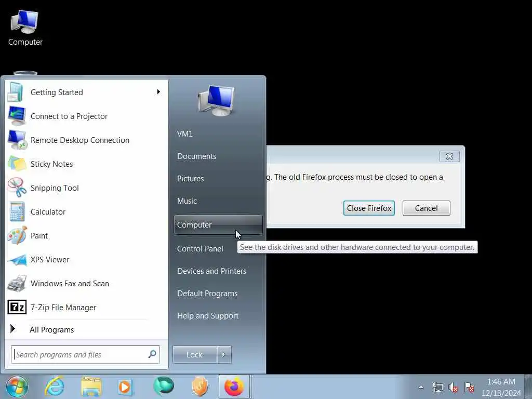This screenshot has width=532, height=399.
Task: Launch Remote Desktop Connection icon
Action: click(17, 140)
